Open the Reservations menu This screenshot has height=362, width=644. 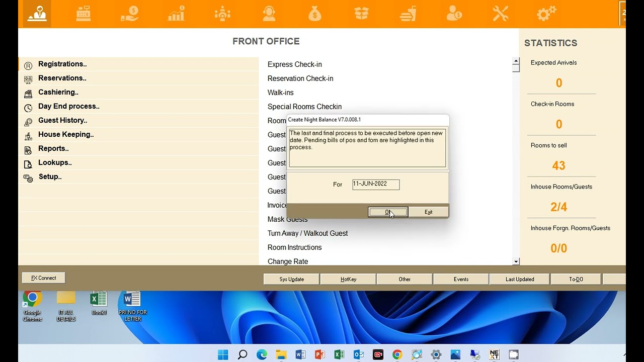point(62,78)
